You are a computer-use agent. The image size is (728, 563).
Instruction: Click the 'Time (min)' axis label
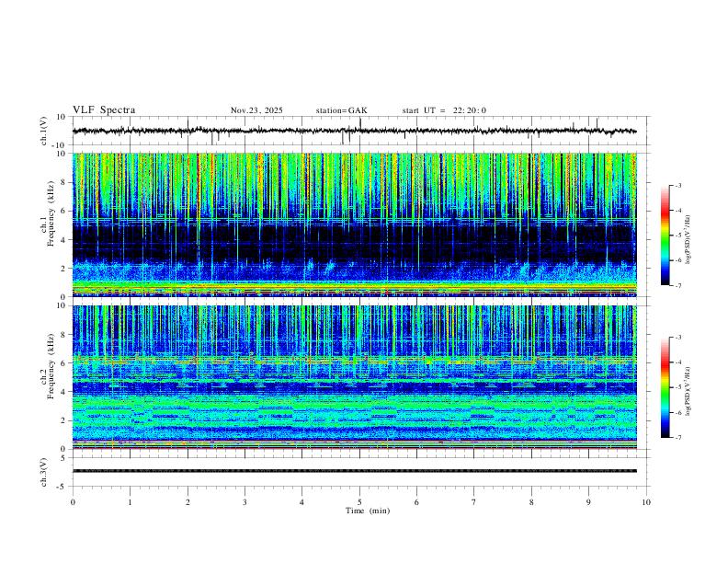pyautogui.click(x=368, y=511)
